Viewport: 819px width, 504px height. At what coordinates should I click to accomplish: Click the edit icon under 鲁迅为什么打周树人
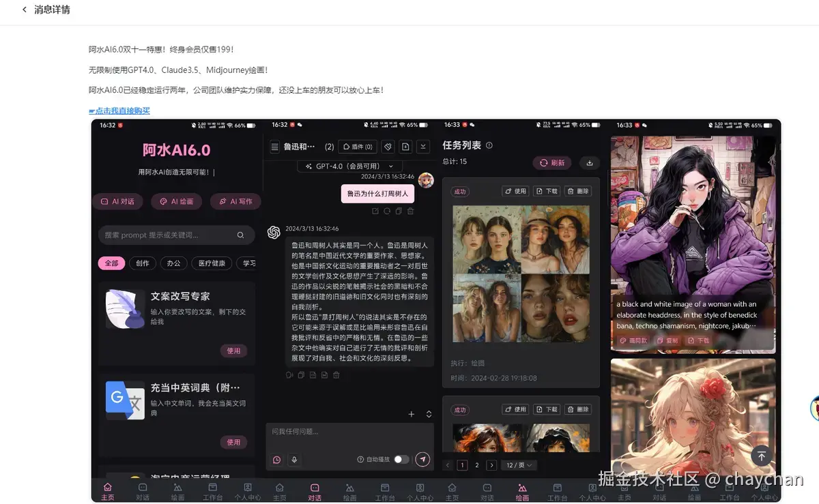(375, 211)
